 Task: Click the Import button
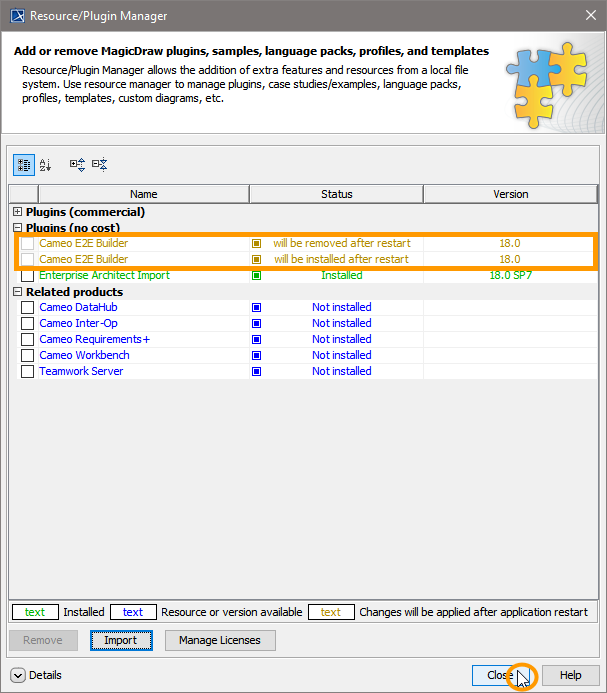(x=121, y=640)
